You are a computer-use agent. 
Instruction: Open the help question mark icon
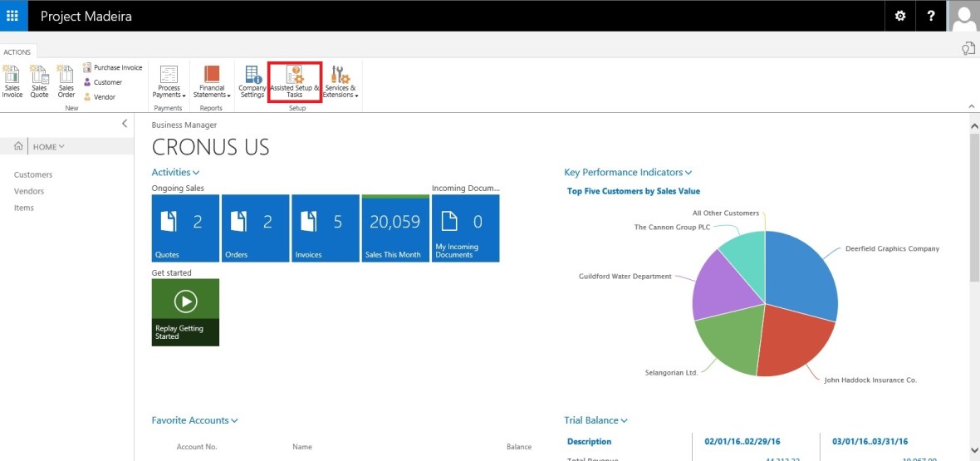(x=932, y=16)
